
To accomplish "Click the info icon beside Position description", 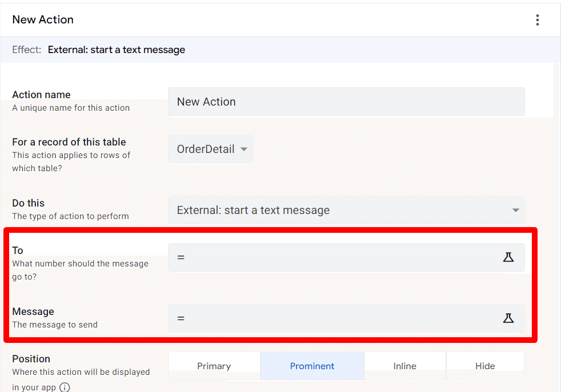I will (65, 387).
